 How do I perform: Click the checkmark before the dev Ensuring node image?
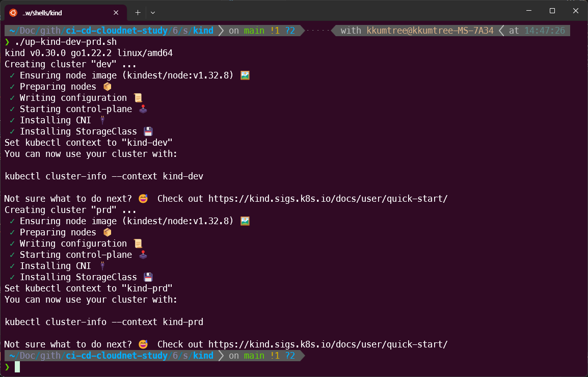(12, 75)
